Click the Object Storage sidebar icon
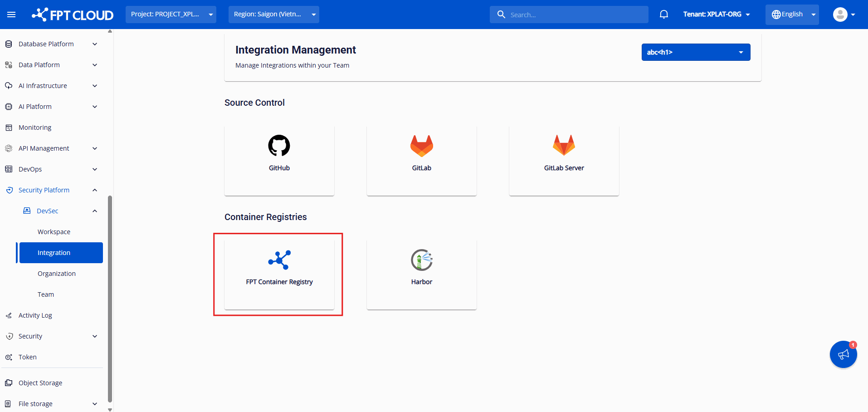868x412 pixels. 9,383
